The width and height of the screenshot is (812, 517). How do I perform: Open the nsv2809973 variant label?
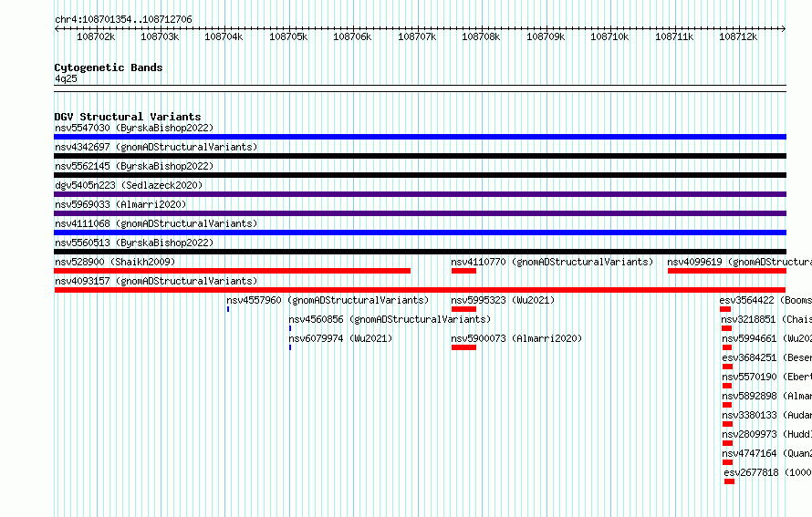click(x=767, y=434)
